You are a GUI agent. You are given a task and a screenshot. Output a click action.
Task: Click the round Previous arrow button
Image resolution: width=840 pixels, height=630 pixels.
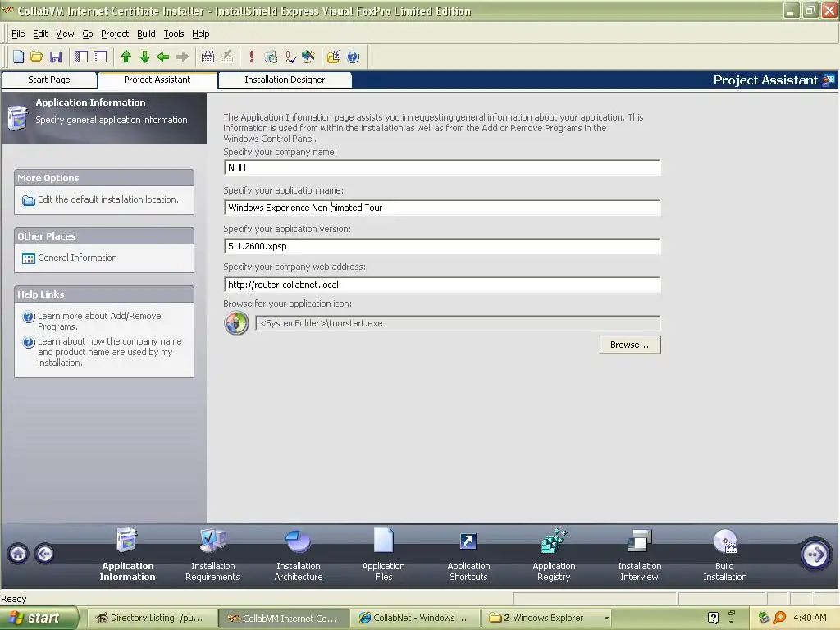point(44,554)
